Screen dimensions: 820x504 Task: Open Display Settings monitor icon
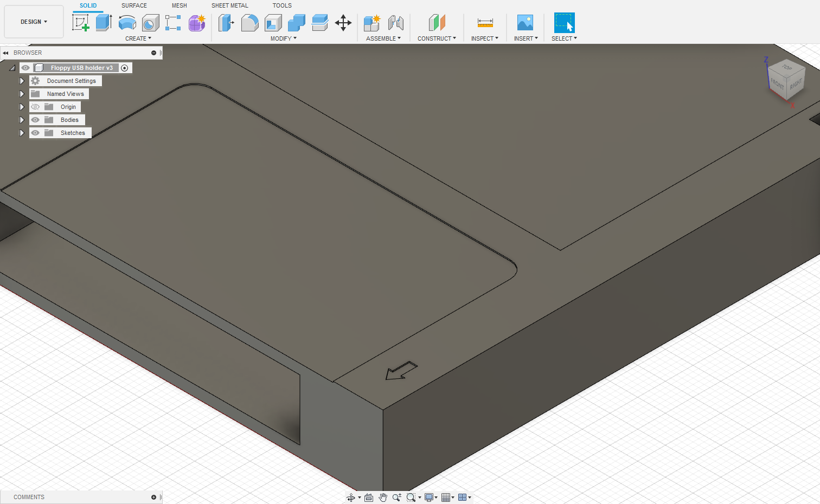(429, 497)
